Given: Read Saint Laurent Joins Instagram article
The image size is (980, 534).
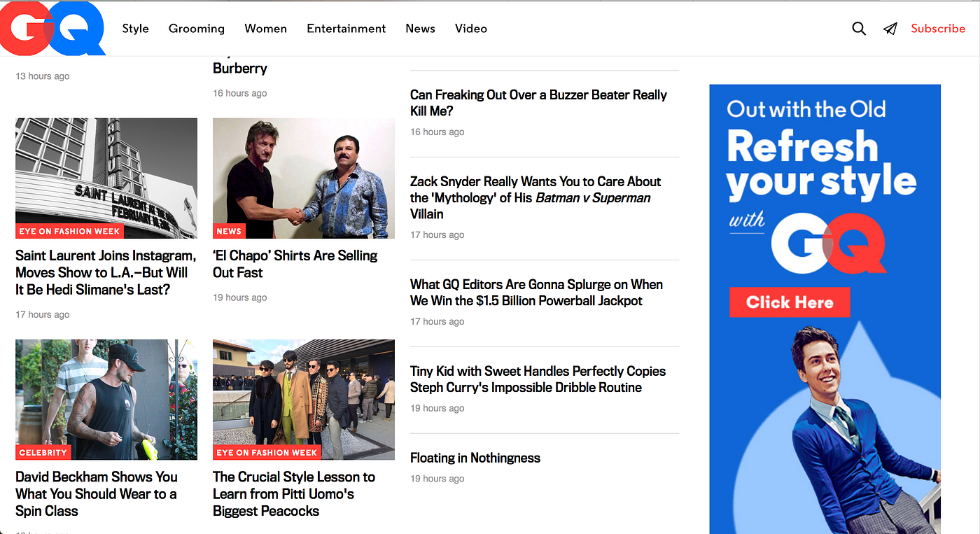Looking at the screenshot, I should [106, 273].
